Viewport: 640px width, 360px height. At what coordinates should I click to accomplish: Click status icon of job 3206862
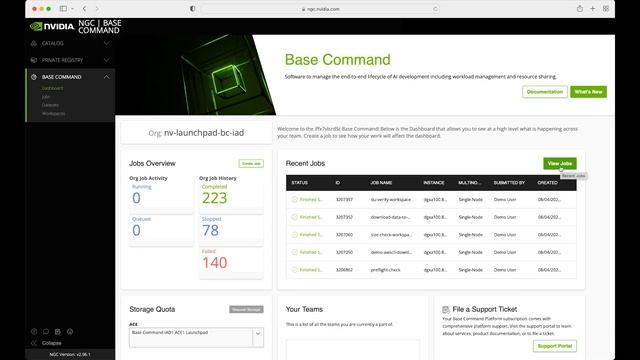[x=295, y=270]
